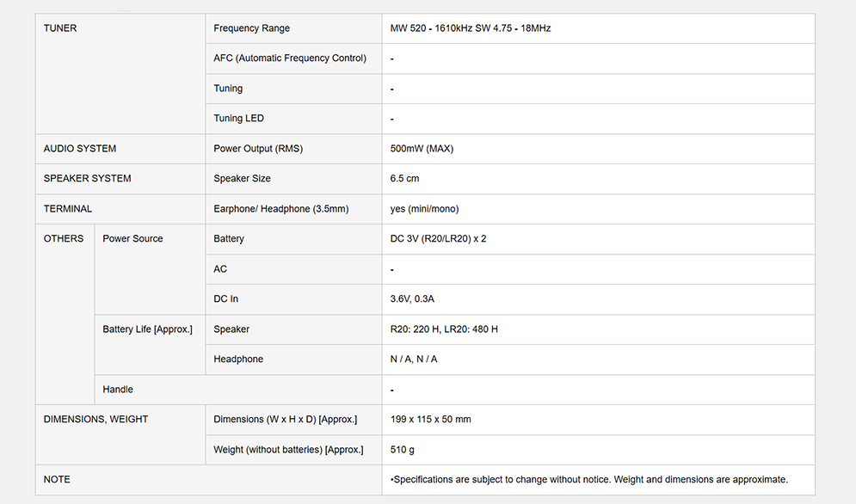The image size is (856, 504).
Task: Click the 500mW (MAX) value
Action: 422,149
